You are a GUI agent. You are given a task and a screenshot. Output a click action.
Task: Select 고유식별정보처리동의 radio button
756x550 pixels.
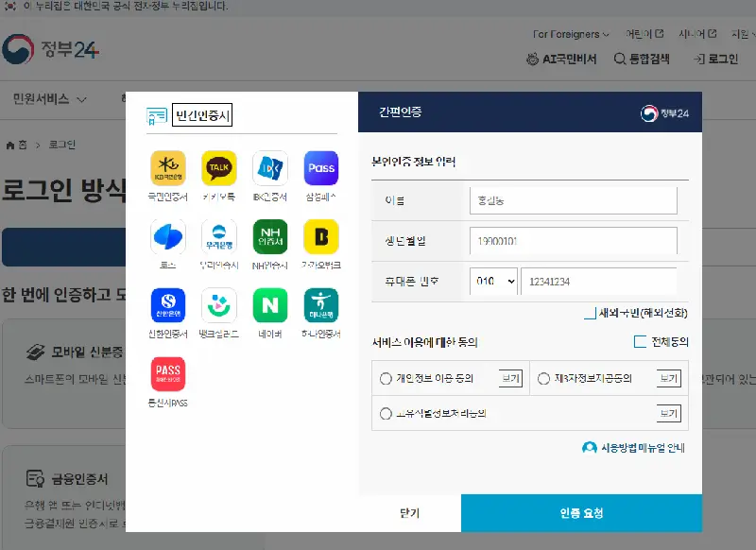[x=386, y=414]
